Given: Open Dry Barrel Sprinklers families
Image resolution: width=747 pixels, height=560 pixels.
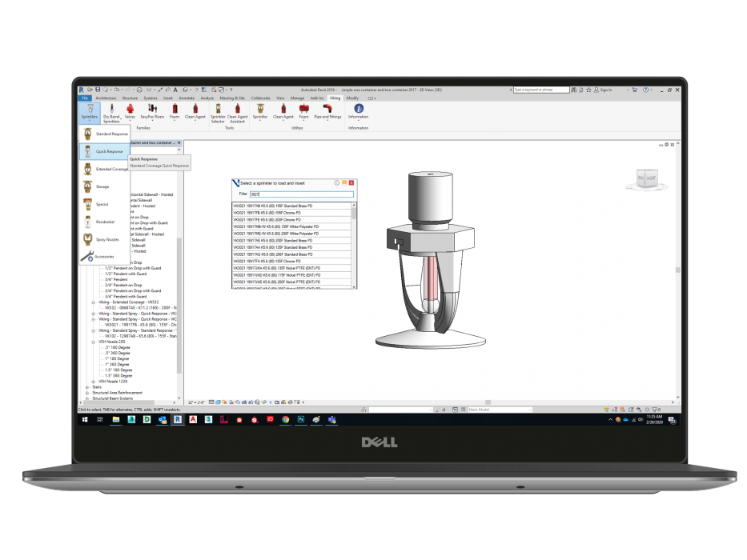Looking at the screenshot, I should click(111, 114).
